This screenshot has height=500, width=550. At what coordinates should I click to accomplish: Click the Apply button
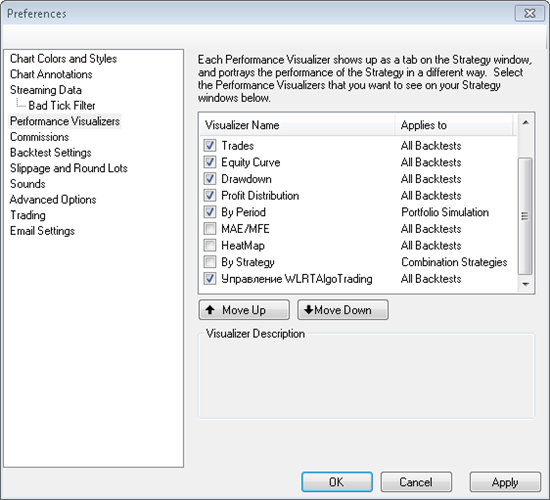[505, 482]
